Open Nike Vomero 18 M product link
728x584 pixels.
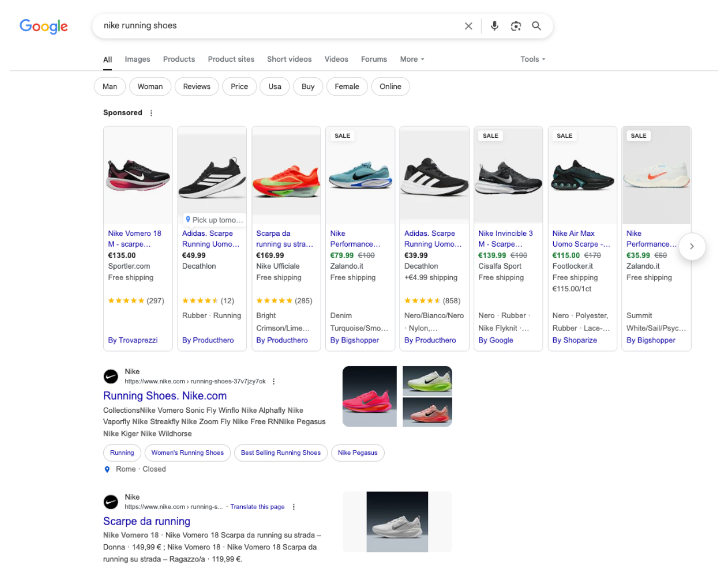(x=135, y=239)
